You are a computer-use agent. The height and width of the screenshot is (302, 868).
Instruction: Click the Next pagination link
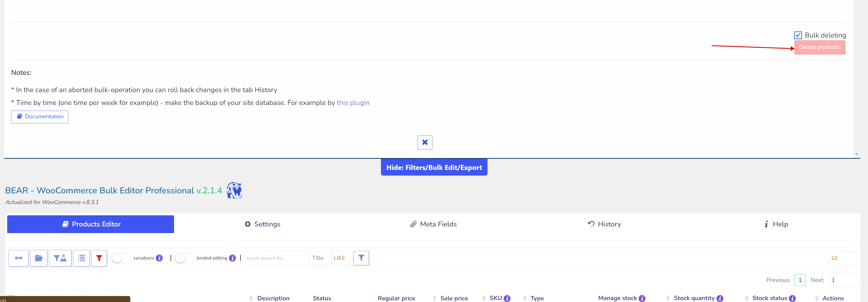click(x=817, y=280)
